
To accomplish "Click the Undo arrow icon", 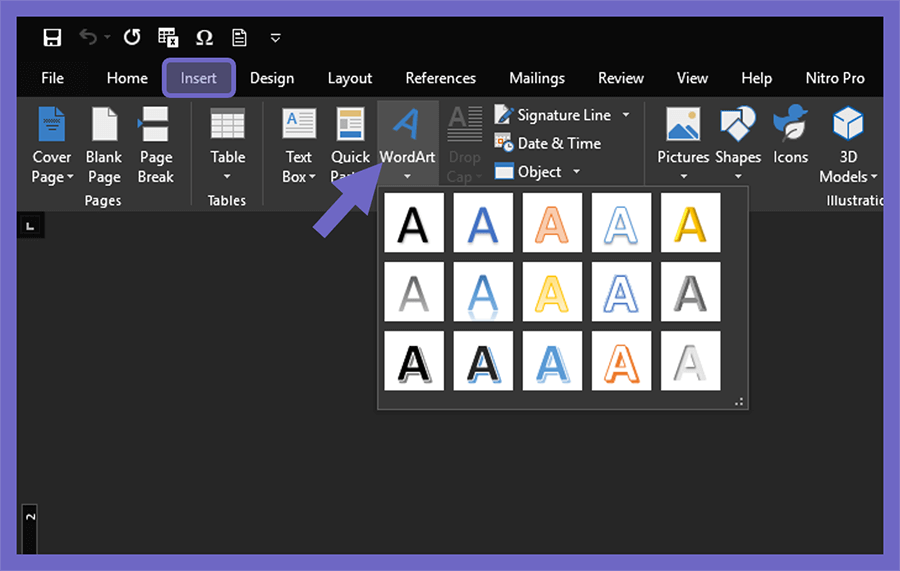I will coord(88,37).
